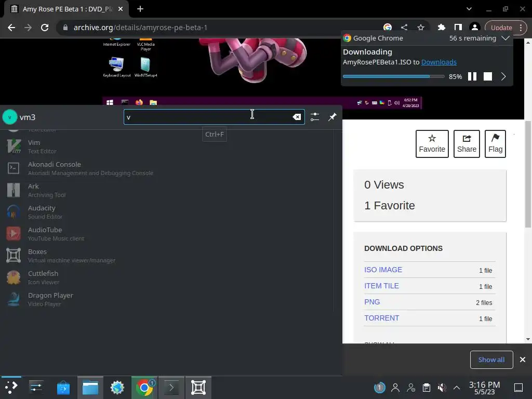Collapse the Google Chrome notification chevron

click(506, 38)
